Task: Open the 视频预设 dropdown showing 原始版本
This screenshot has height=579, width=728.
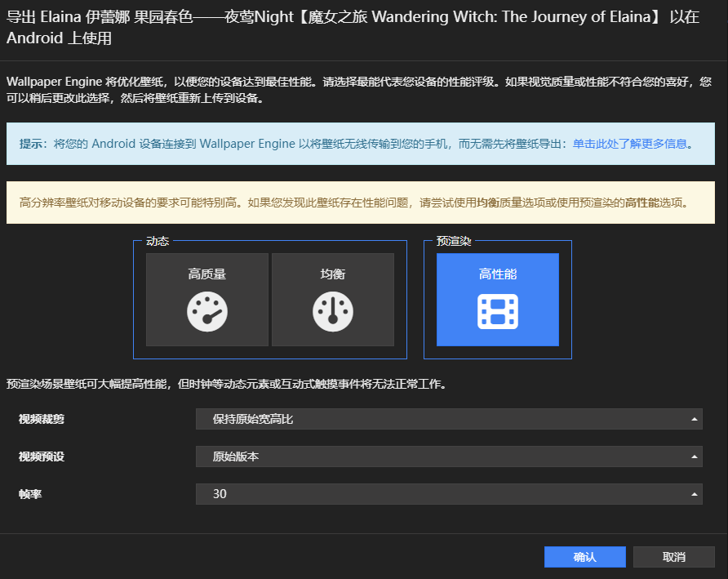Action: [x=449, y=457]
